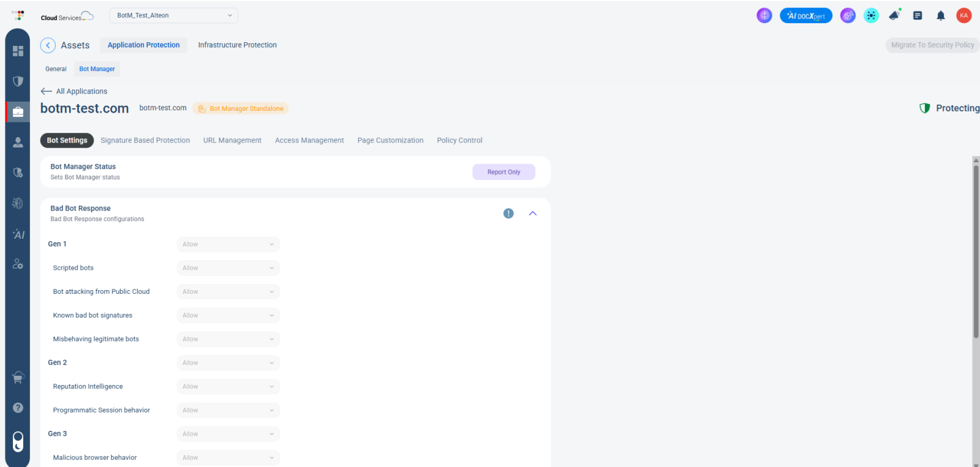Click the megaphone announcements icon

(x=895, y=15)
